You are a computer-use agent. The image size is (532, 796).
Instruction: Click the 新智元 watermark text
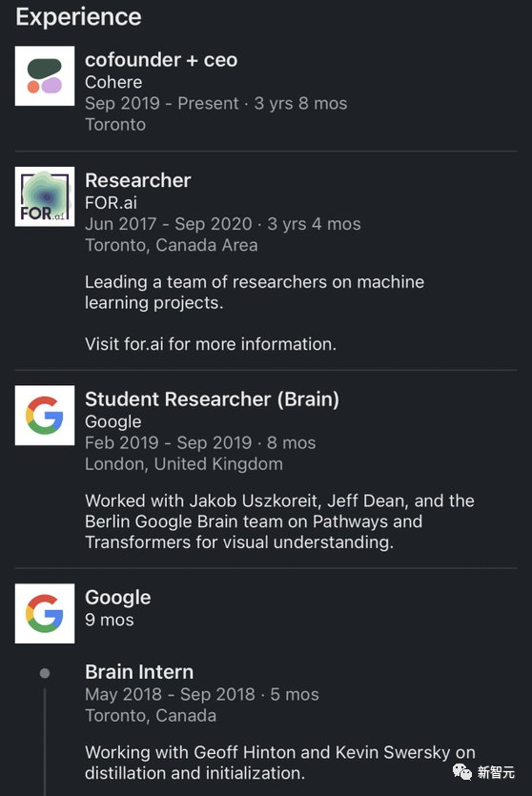click(x=496, y=772)
